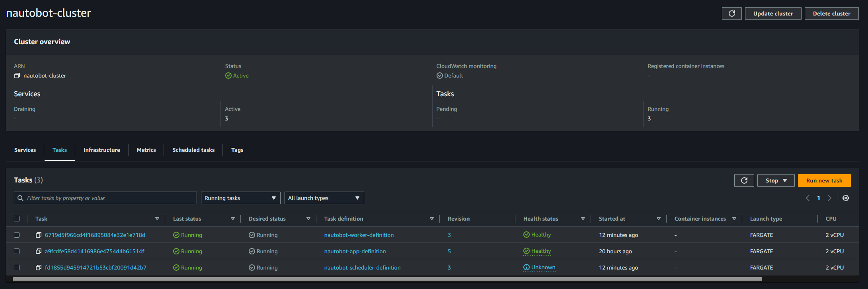Sort by Desired status column
The height and width of the screenshot is (289, 868).
click(308, 219)
